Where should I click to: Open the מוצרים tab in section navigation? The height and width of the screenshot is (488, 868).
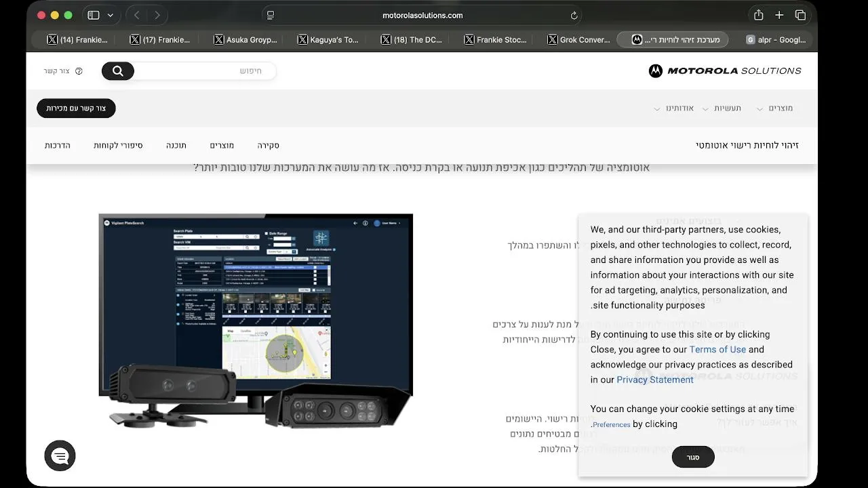coord(222,146)
